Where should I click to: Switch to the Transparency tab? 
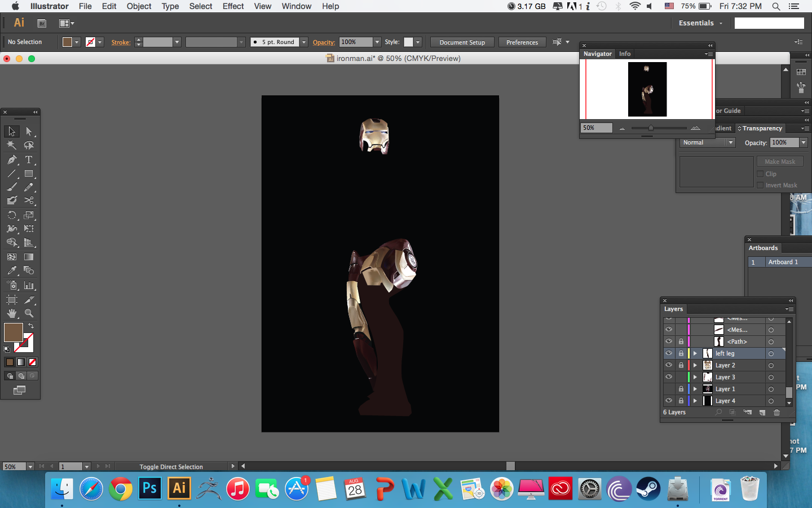pos(762,128)
